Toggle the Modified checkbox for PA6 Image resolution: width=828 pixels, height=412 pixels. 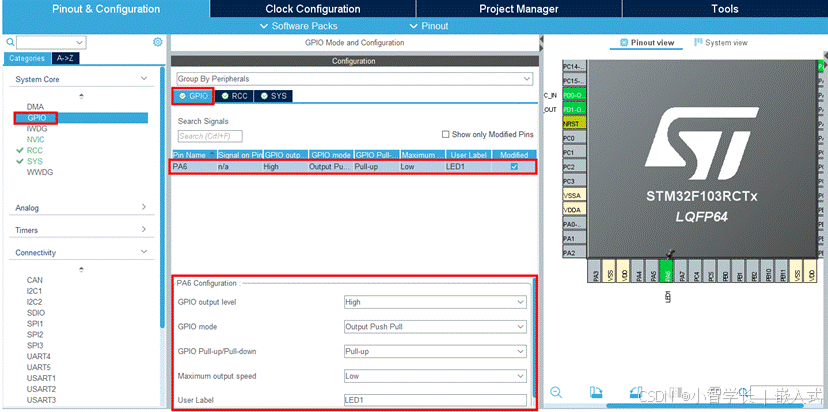[x=514, y=166]
